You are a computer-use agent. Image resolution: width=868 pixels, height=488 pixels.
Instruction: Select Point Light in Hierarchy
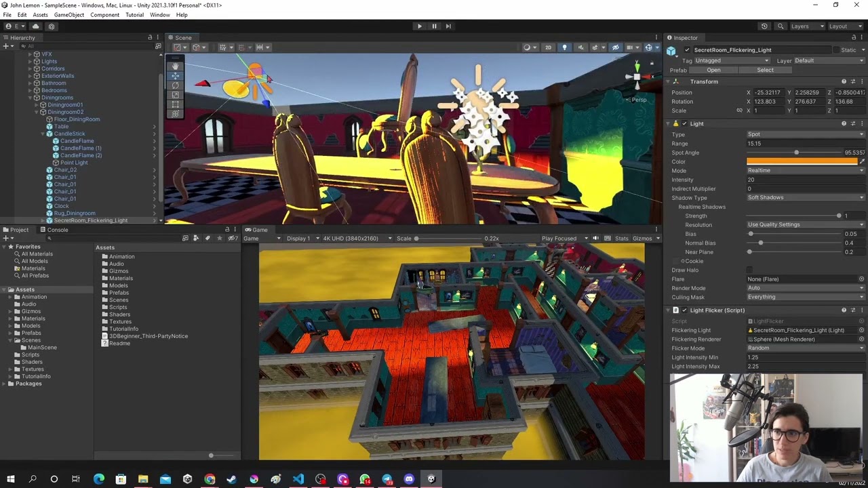pyautogui.click(x=74, y=163)
